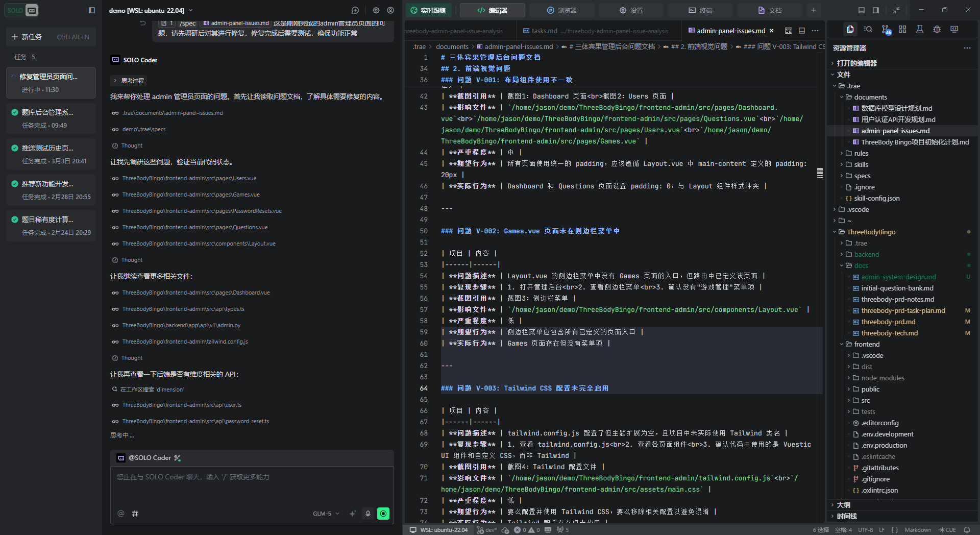
Task: Click the green stop generation button
Action: coord(383,514)
